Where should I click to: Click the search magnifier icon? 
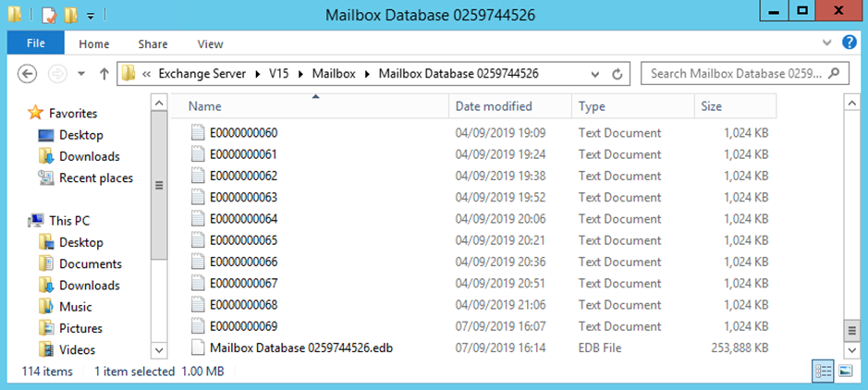[836, 73]
